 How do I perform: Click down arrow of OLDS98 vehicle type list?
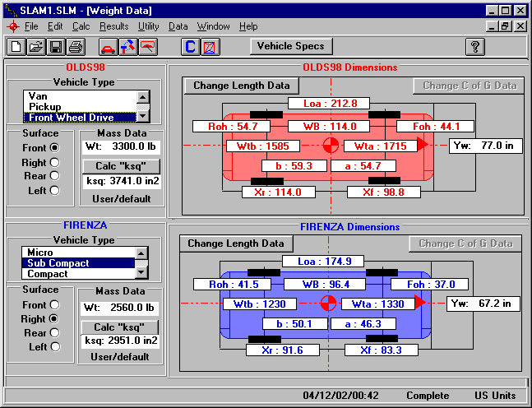point(143,117)
